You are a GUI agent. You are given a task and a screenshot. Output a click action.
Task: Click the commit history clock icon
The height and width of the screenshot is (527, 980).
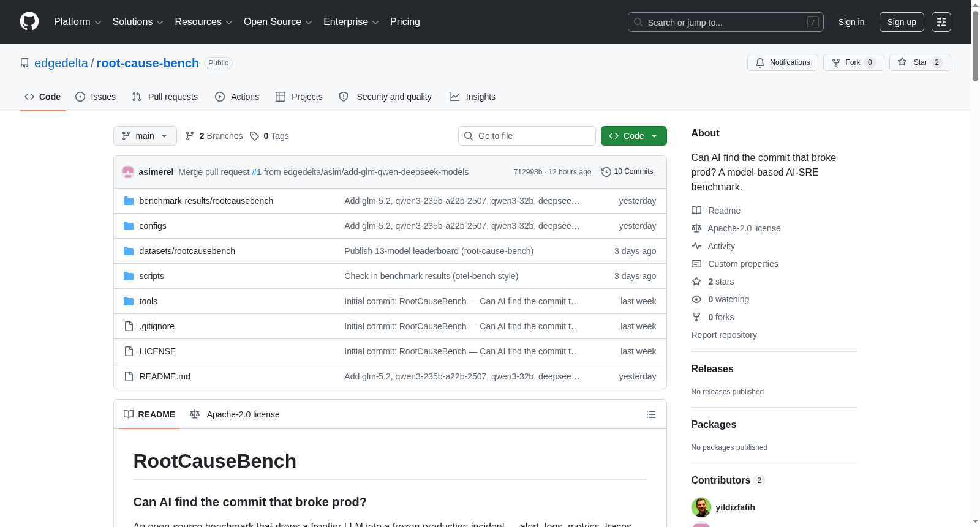606,172
